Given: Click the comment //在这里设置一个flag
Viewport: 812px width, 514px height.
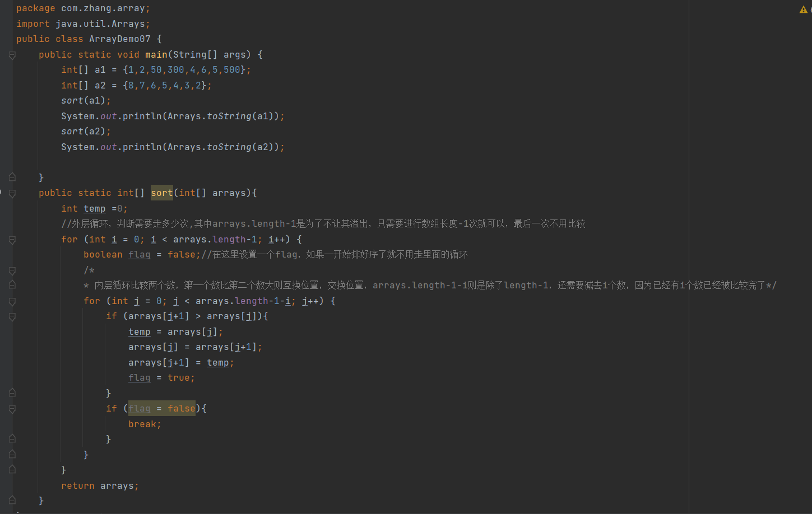Looking at the screenshot, I should click(335, 255).
